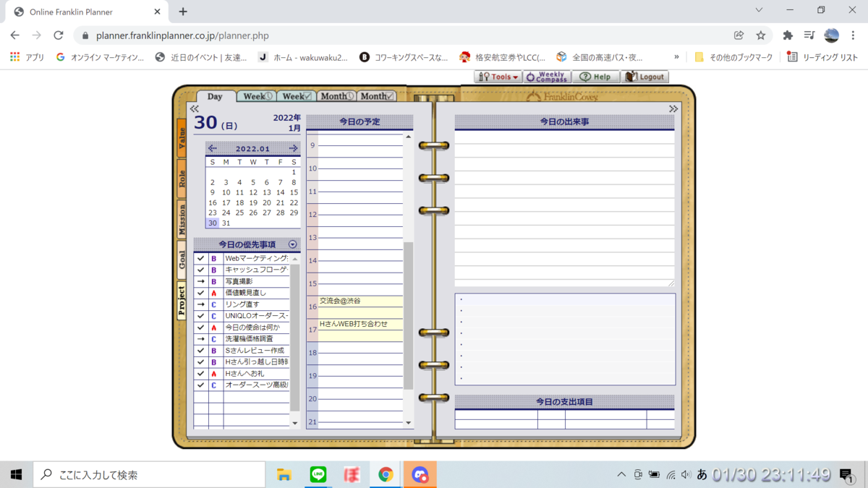The height and width of the screenshot is (488, 868).
Task: Open the Goal side tab
Action: tap(182, 260)
